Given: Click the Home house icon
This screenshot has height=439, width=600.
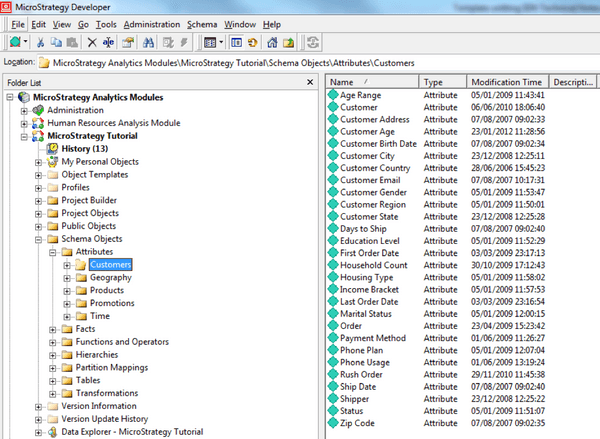Looking at the screenshot, I should click(272, 42).
